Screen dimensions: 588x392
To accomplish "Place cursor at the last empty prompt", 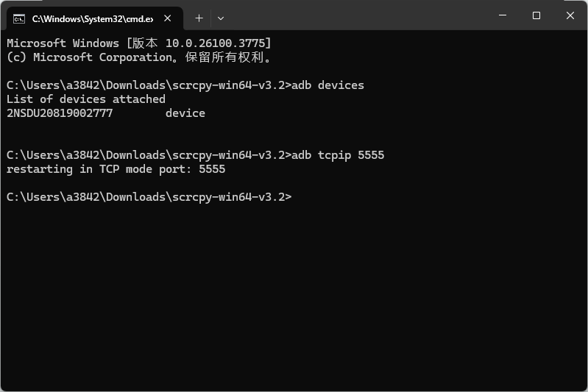I will coord(296,197).
